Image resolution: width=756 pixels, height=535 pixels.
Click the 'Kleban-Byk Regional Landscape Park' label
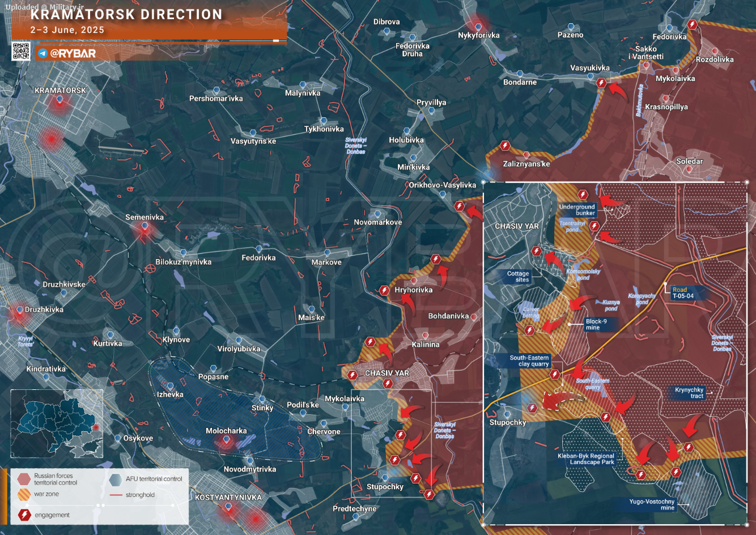[586, 459]
